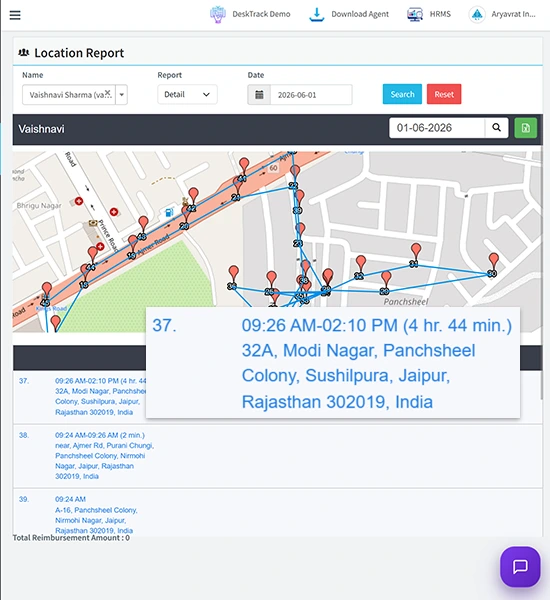The height and width of the screenshot is (600, 550).
Task: Click the Aryavrat company avatar icon
Action: click(477, 15)
